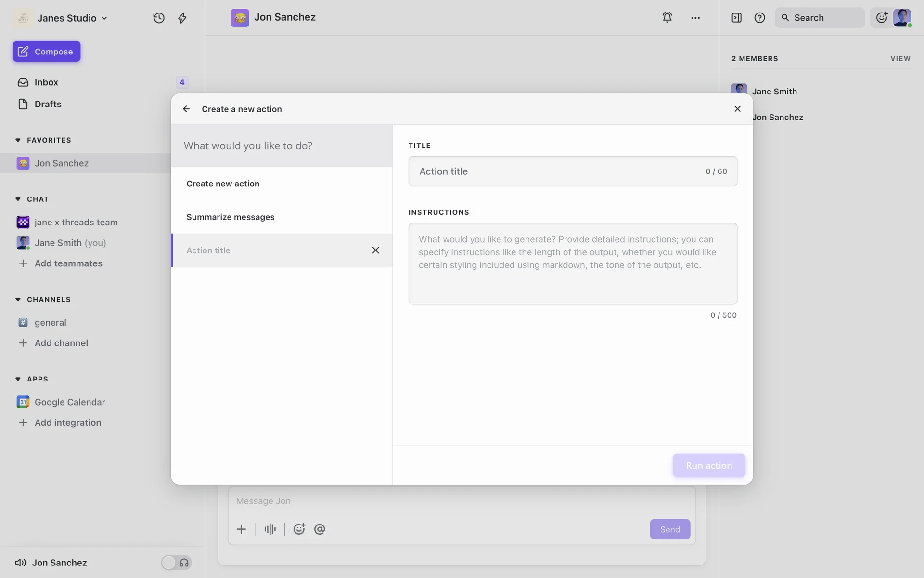The height and width of the screenshot is (578, 924).
Task: Collapse the Channels section
Action: 18,300
